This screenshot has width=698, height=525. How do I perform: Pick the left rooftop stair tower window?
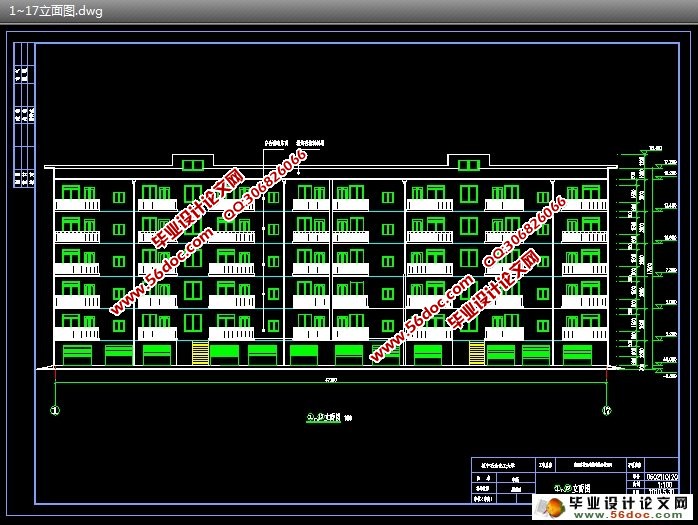point(192,165)
